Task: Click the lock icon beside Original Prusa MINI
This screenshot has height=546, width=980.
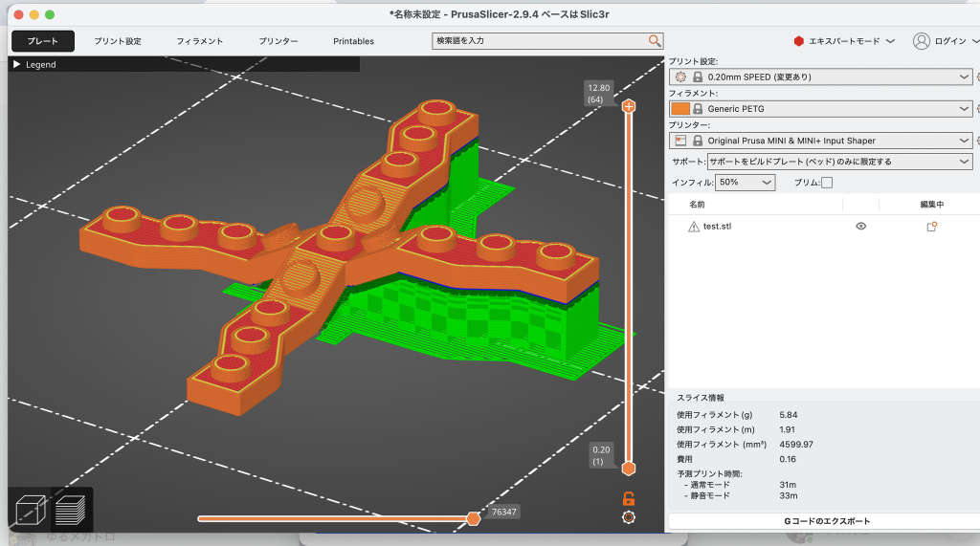Action: [x=698, y=141]
